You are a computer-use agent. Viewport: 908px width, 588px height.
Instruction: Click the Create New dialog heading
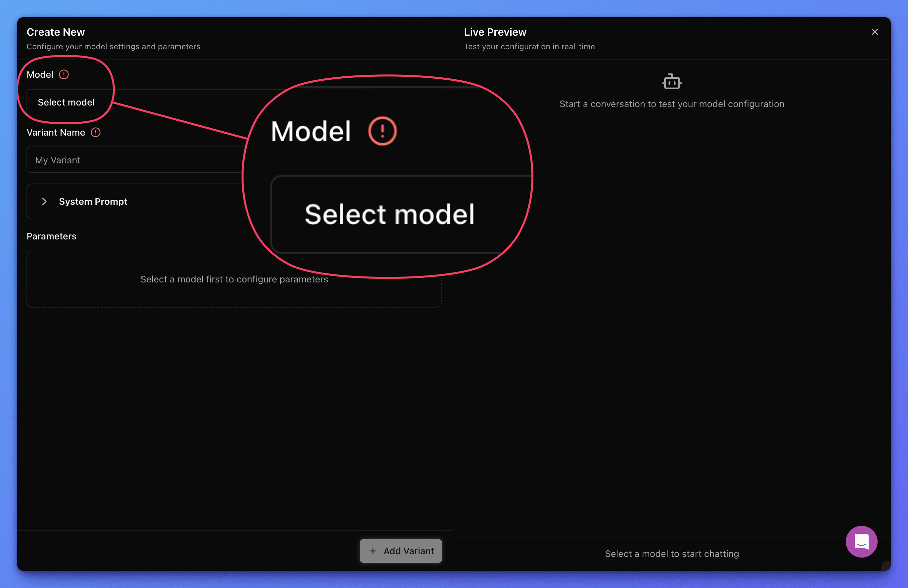coord(56,32)
